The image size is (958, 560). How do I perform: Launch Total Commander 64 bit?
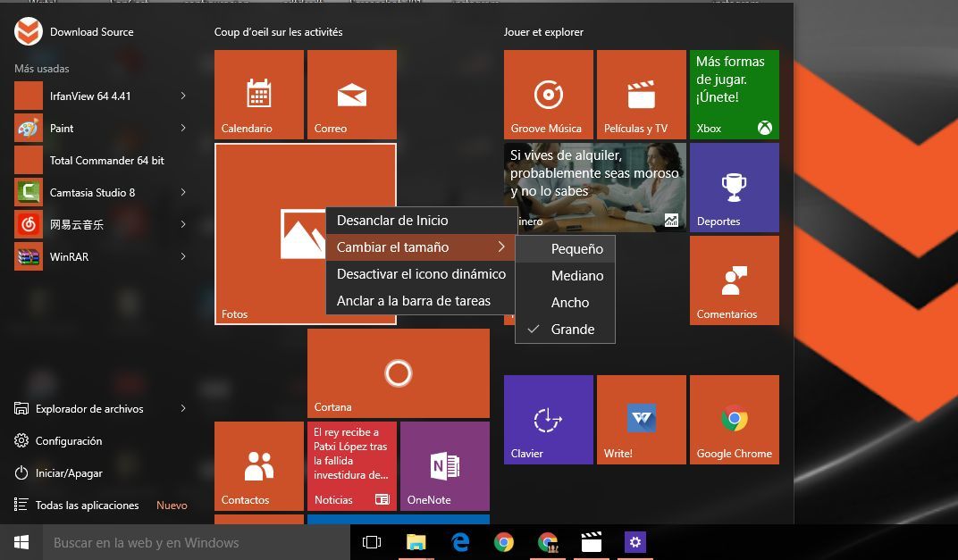(x=101, y=160)
